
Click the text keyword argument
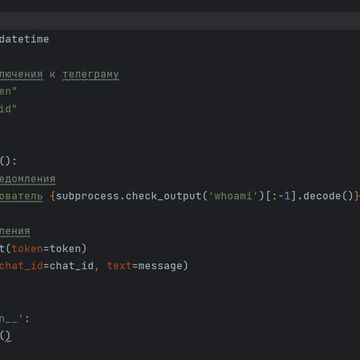pos(119,266)
